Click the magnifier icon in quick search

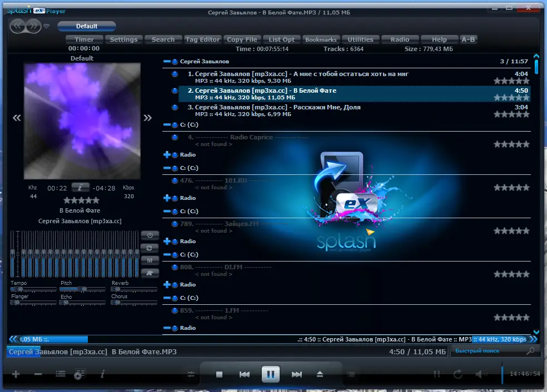click(531, 351)
